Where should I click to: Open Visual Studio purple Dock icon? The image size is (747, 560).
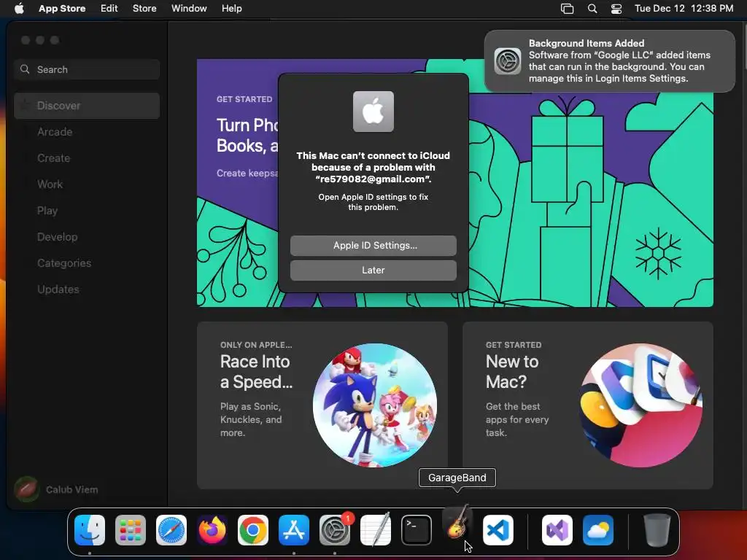(557, 530)
